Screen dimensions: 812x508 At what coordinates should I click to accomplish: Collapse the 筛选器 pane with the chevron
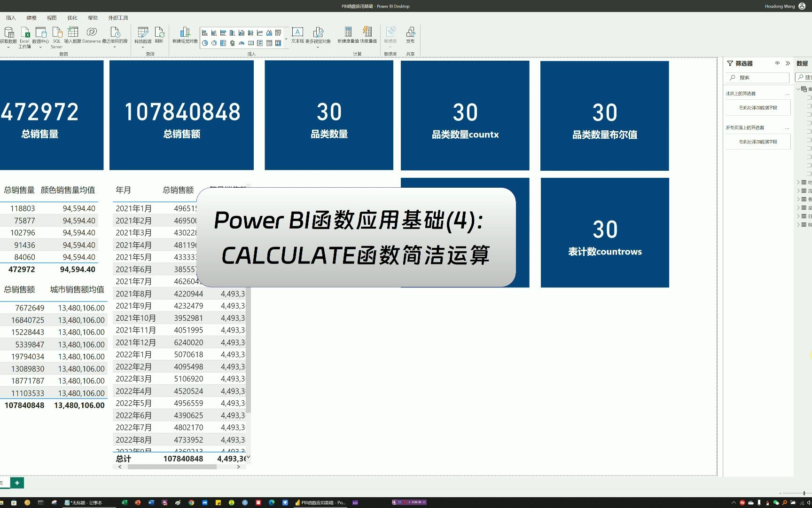pos(788,63)
